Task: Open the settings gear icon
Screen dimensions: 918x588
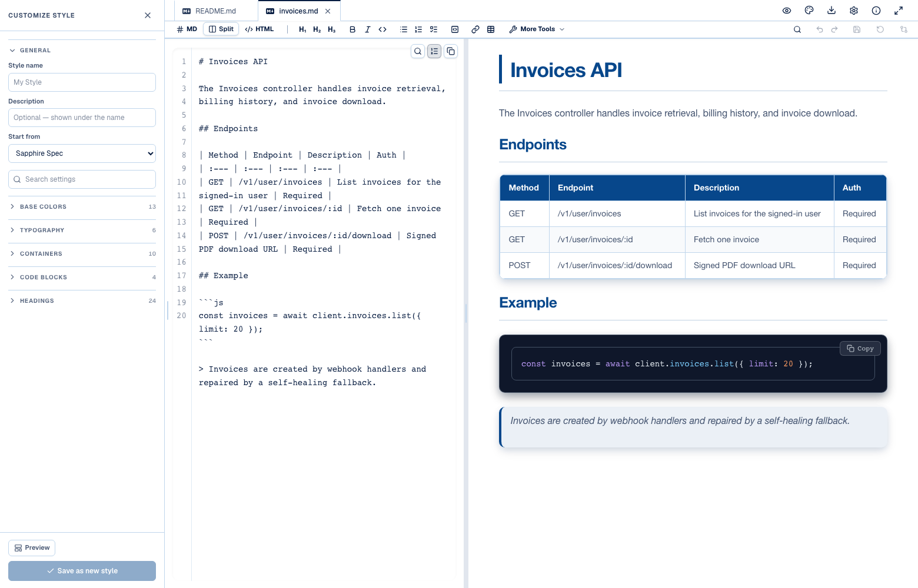Action: 854,11
